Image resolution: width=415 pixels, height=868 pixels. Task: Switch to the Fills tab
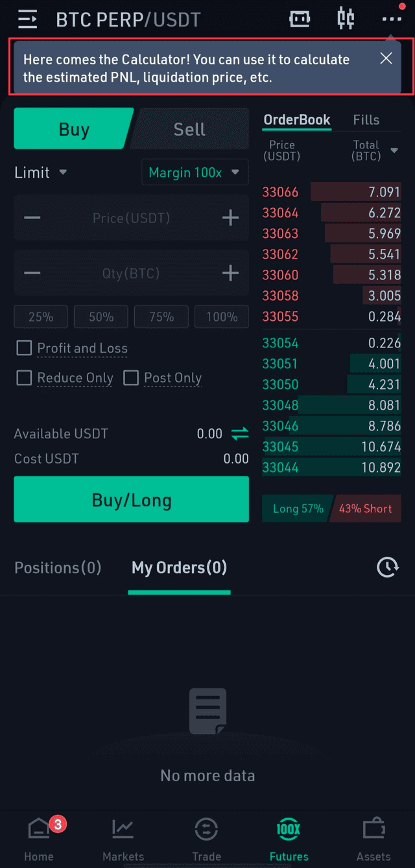tap(366, 120)
